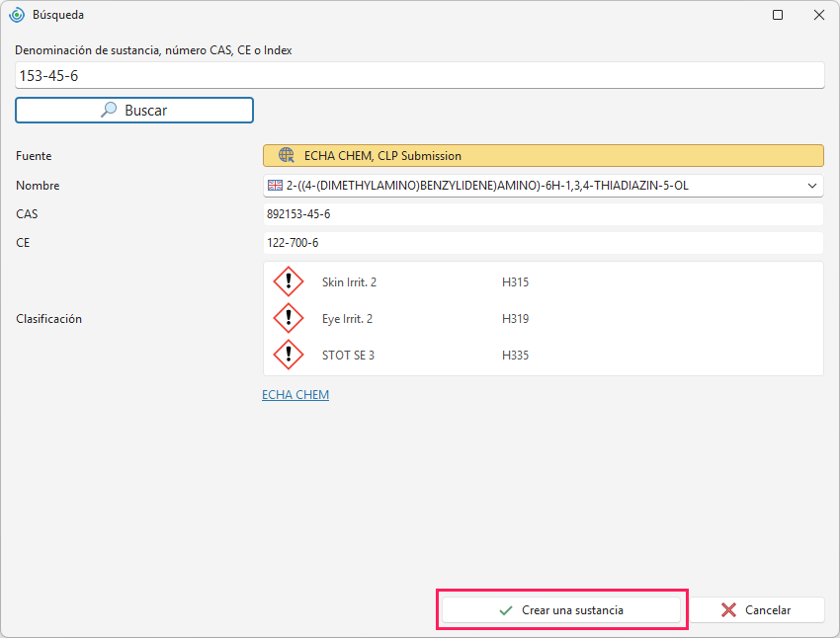Click the Buscar button
This screenshot has width=840, height=638.
pyautogui.click(x=134, y=110)
